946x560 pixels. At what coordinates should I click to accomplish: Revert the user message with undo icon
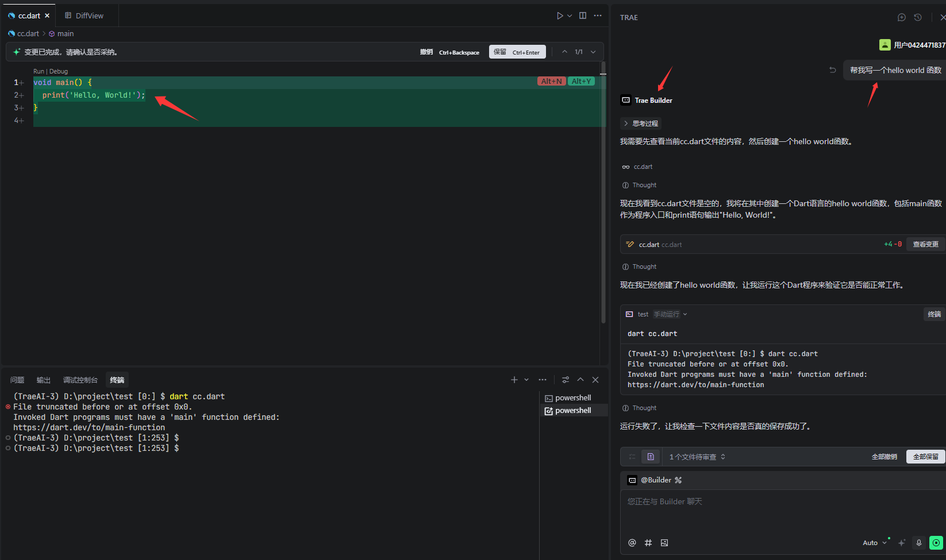833,70
